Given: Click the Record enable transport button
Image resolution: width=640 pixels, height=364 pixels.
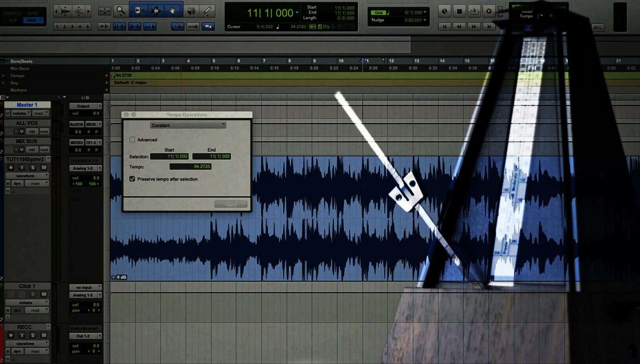Looking at the screenshot, I should click(489, 11).
